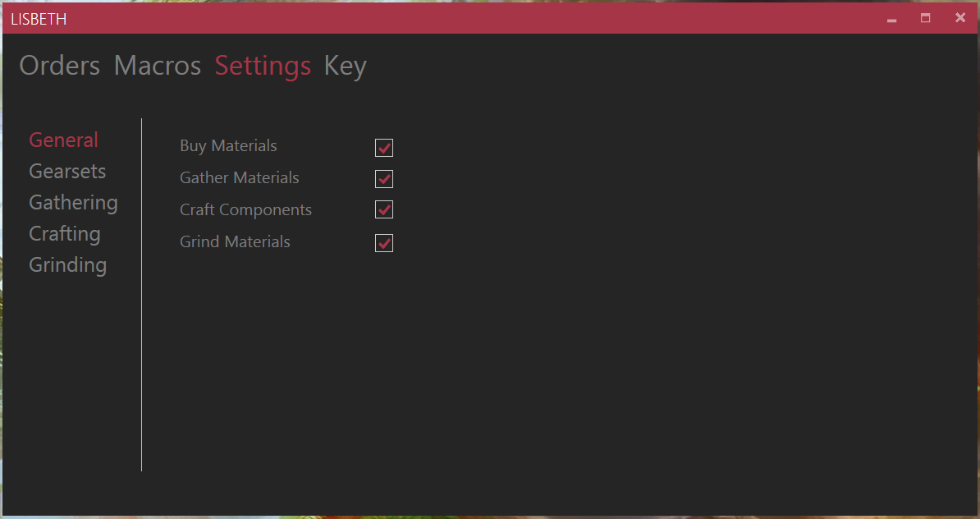Go to the Key tab
Viewport: 980px width, 519px height.
coord(345,66)
